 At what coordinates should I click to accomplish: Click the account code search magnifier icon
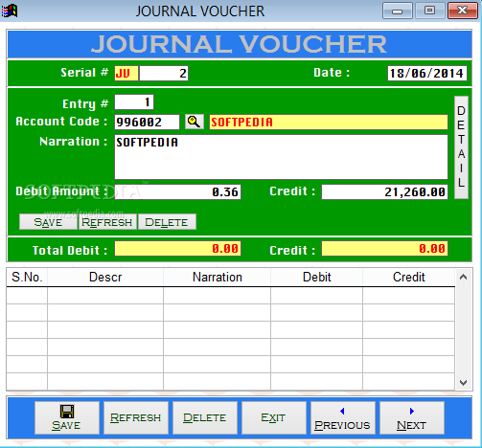[195, 122]
